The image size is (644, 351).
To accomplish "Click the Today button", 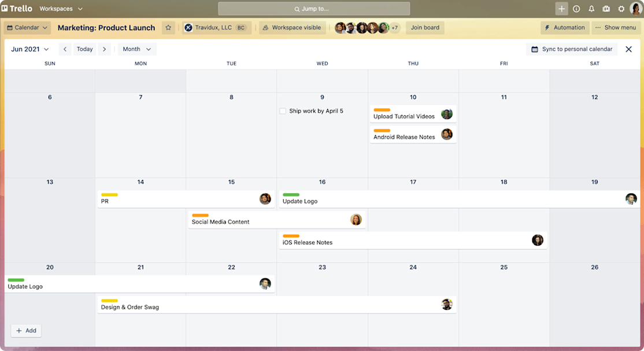I will tap(84, 49).
